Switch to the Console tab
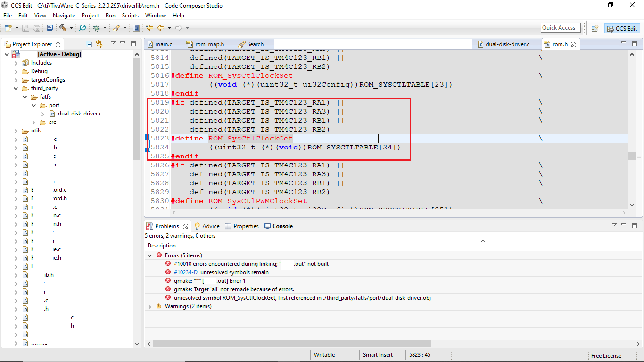This screenshot has width=644, height=362. pos(279,226)
